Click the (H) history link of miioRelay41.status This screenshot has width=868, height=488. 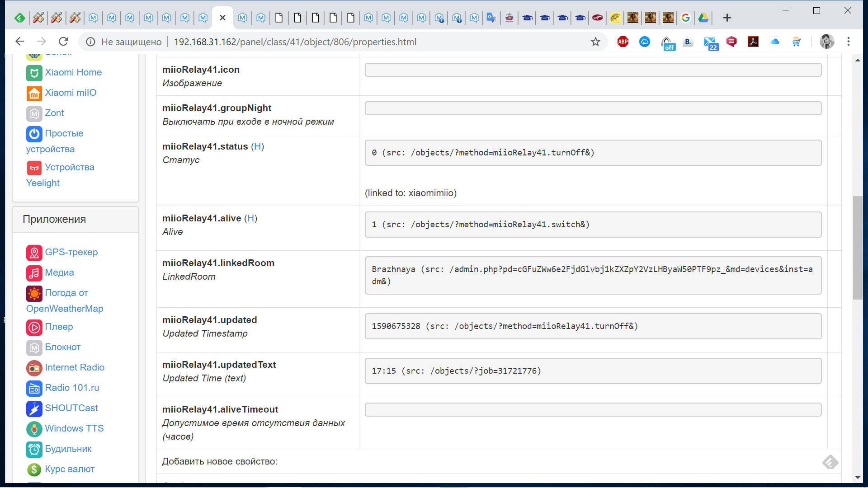pyautogui.click(x=257, y=146)
